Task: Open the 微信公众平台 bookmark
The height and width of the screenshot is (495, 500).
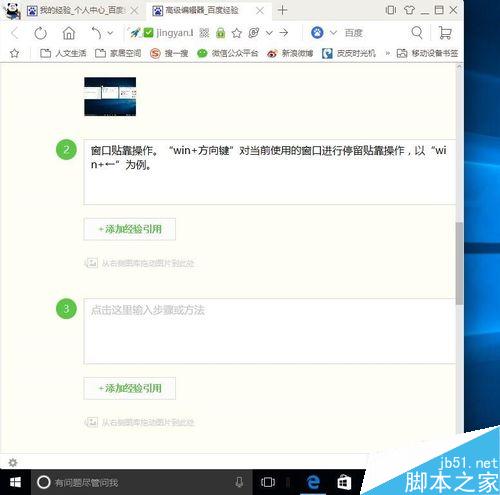Action: [x=228, y=53]
